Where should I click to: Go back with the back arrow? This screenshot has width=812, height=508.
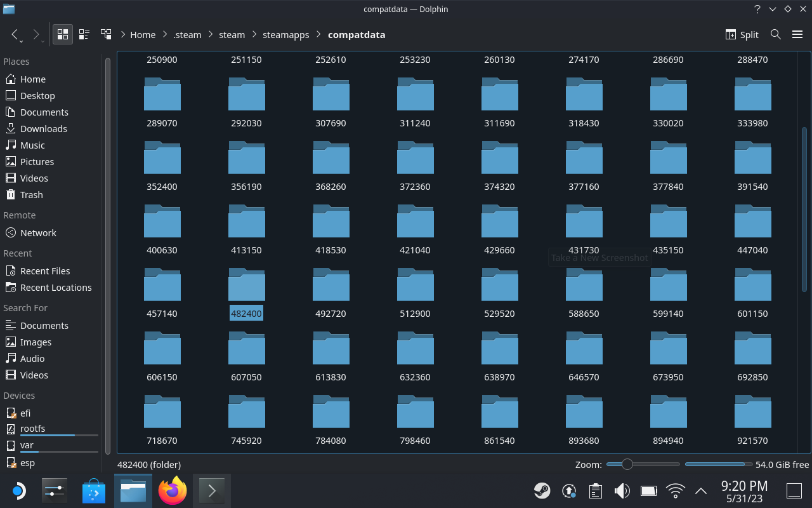tap(15, 35)
